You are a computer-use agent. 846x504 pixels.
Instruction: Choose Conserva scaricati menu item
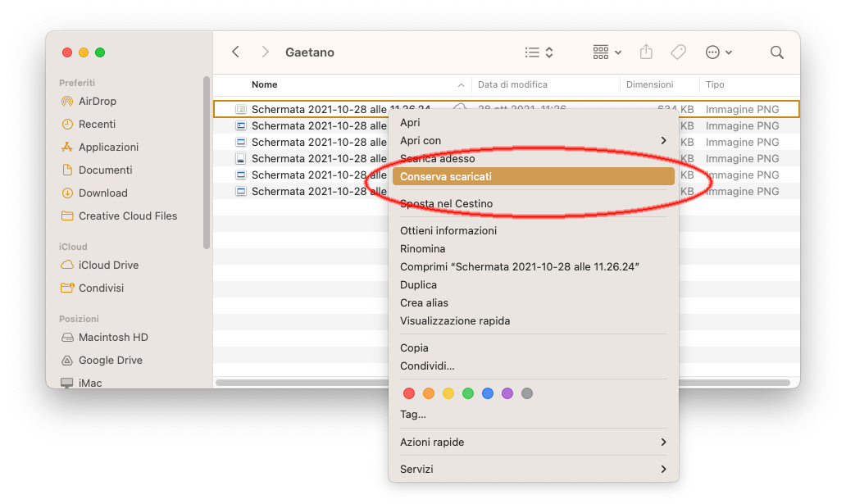pyautogui.click(x=533, y=176)
